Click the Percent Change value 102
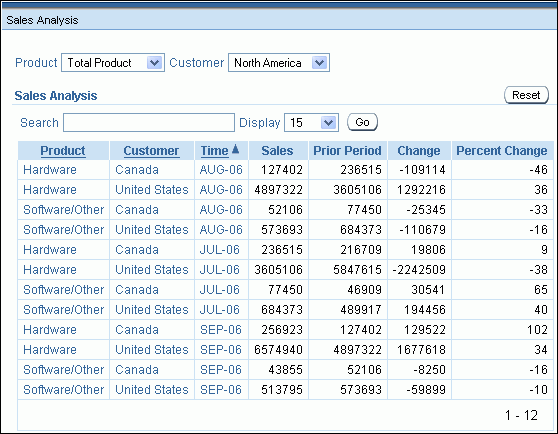The image size is (558, 434). point(537,330)
